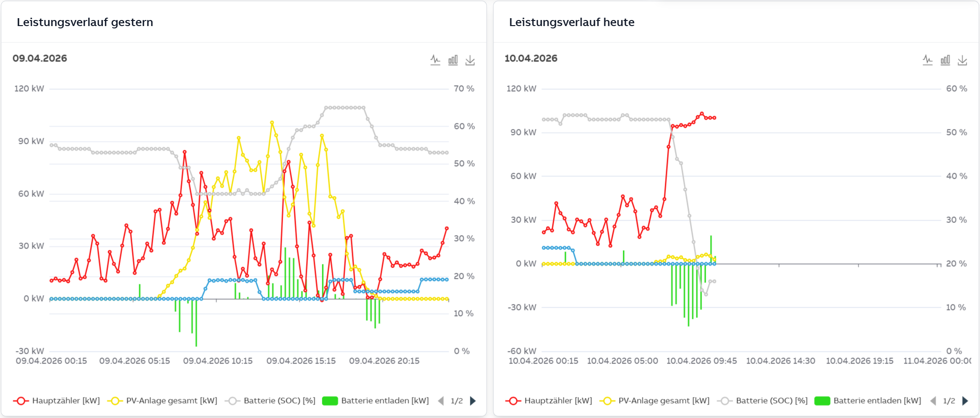
Task: Switch today's chart to bar view
Action: (945, 60)
